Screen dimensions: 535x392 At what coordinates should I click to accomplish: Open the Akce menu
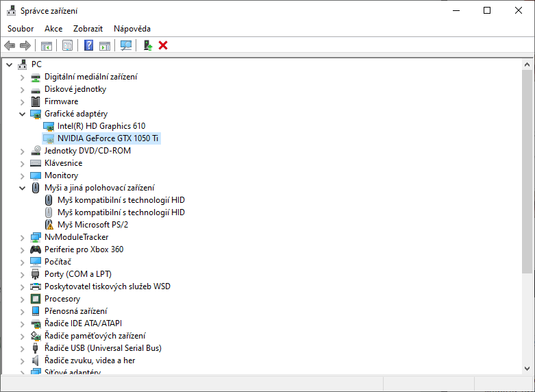[x=53, y=29]
